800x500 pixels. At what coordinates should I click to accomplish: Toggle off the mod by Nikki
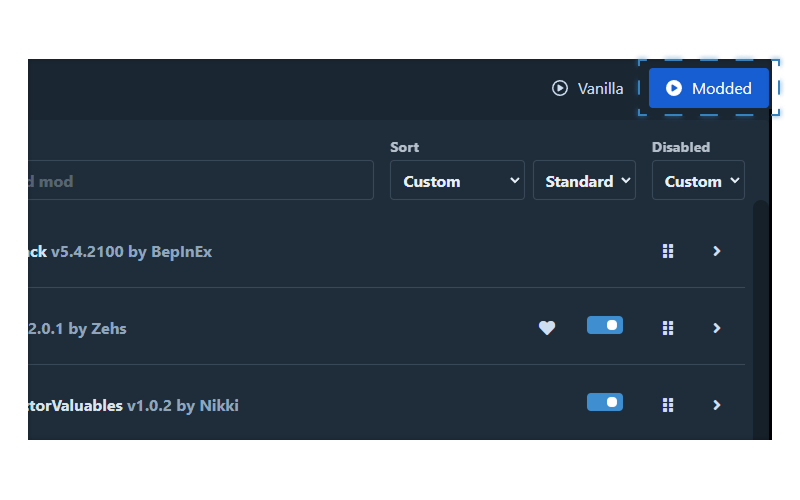(x=605, y=402)
